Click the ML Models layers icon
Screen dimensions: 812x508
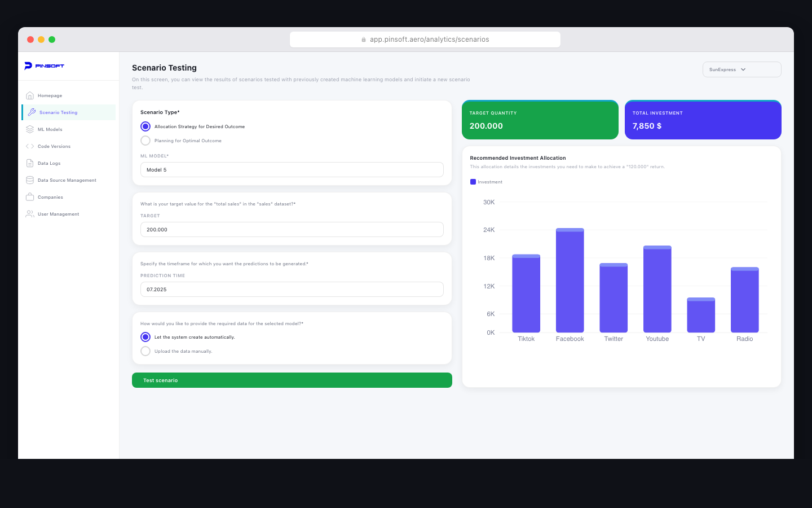coord(30,129)
